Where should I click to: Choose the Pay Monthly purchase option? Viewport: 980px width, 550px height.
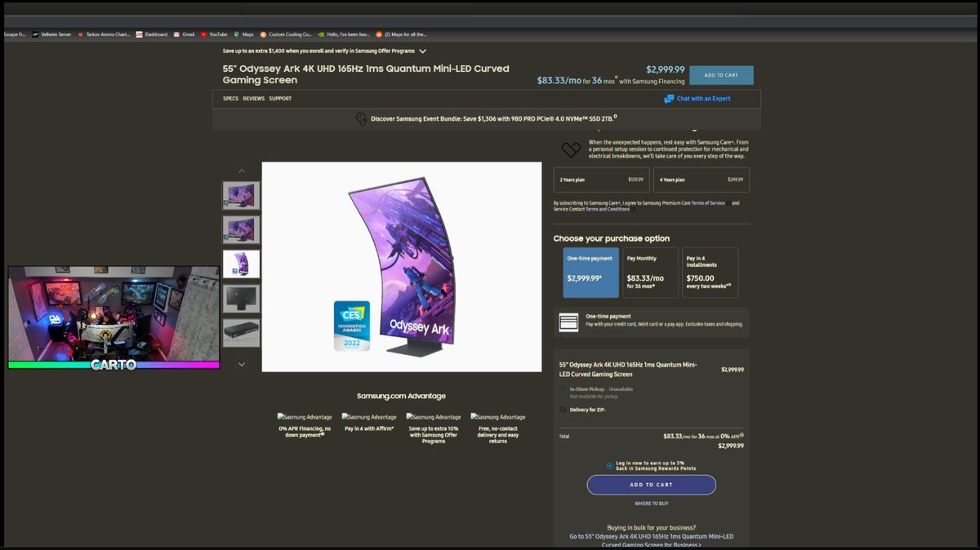(651, 273)
